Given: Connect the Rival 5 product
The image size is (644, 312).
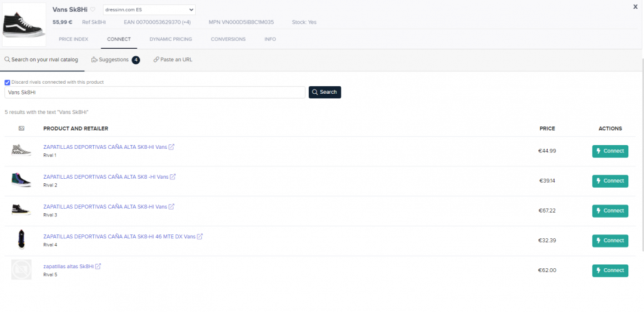Looking at the screenshot, I should point(610,271).
